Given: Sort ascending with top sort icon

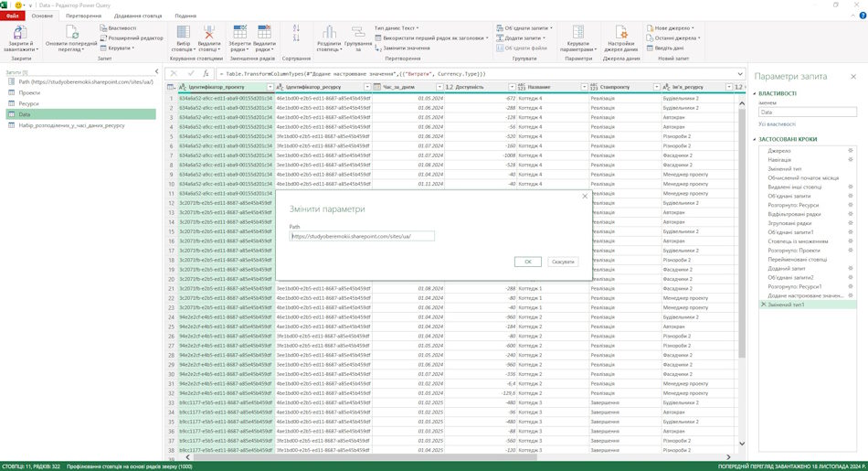Looking at the screenshot, I should pos(296,28).
